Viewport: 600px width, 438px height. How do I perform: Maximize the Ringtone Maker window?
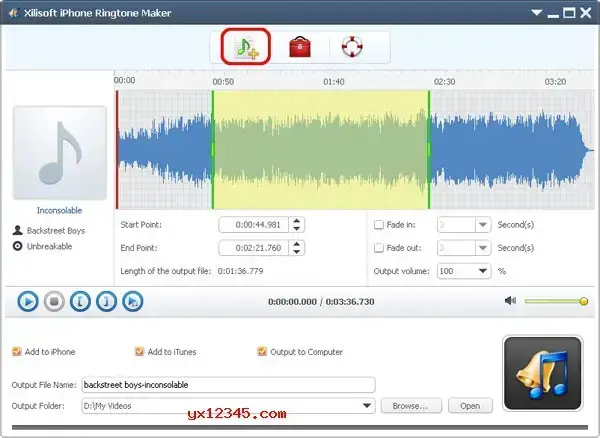(569, 13)
